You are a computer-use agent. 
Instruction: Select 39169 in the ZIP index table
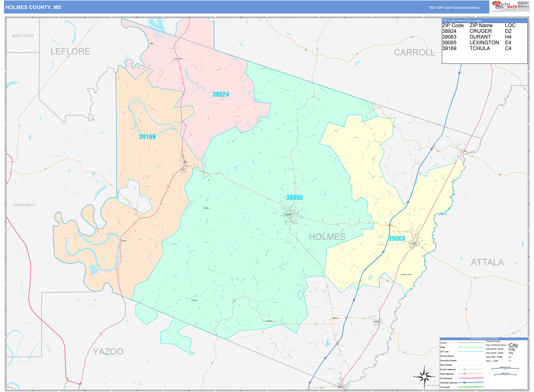point(449,48)
